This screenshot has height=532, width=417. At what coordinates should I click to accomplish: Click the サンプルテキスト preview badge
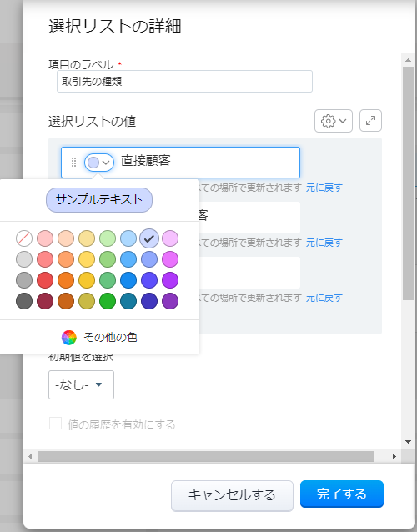click(99, 200)
